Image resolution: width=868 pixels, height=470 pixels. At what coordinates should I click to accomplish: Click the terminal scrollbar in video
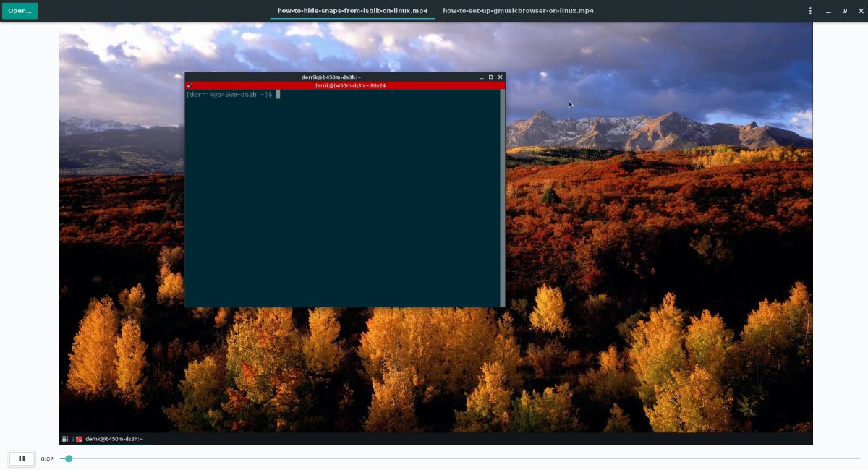(x=502, y=198)
